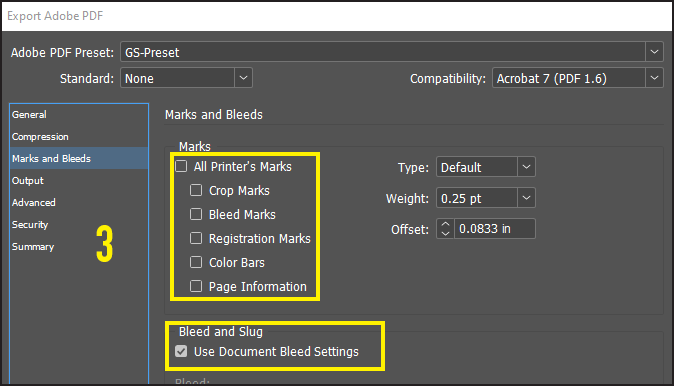This screenshot has height=386, width=674.
Task: Open the Adobe PDF Preset dropdown
Action: [654, 52]
